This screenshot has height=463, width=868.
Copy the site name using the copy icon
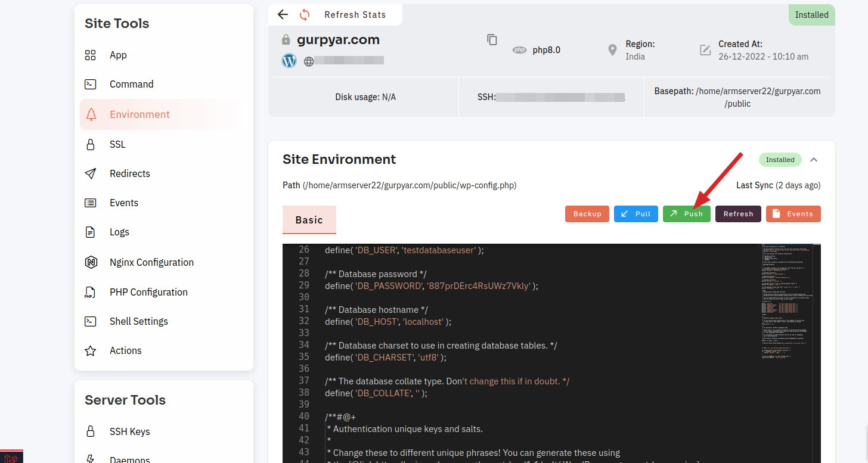[x=492, y=40]
